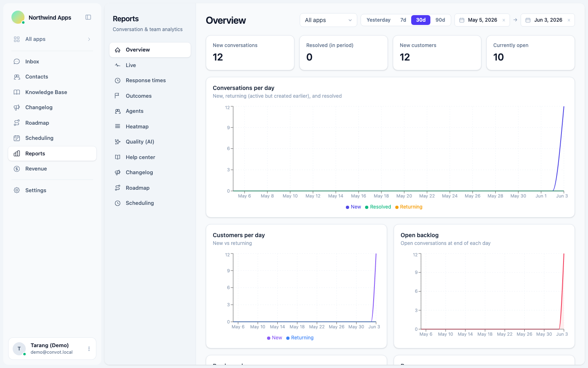Click the Northwind Apps workspace name
The width and height of the screenshot is (588, 368).
[x=50, y=18]
